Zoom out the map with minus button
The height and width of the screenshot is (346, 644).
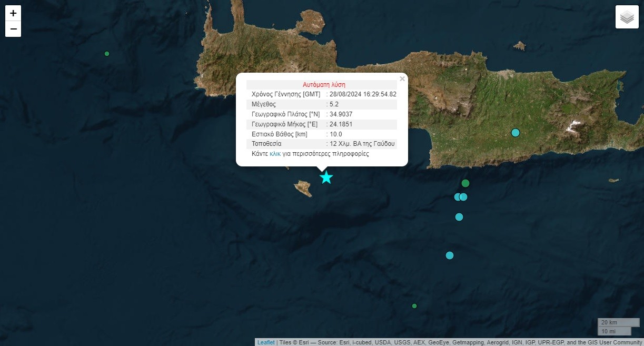point(13,29)
